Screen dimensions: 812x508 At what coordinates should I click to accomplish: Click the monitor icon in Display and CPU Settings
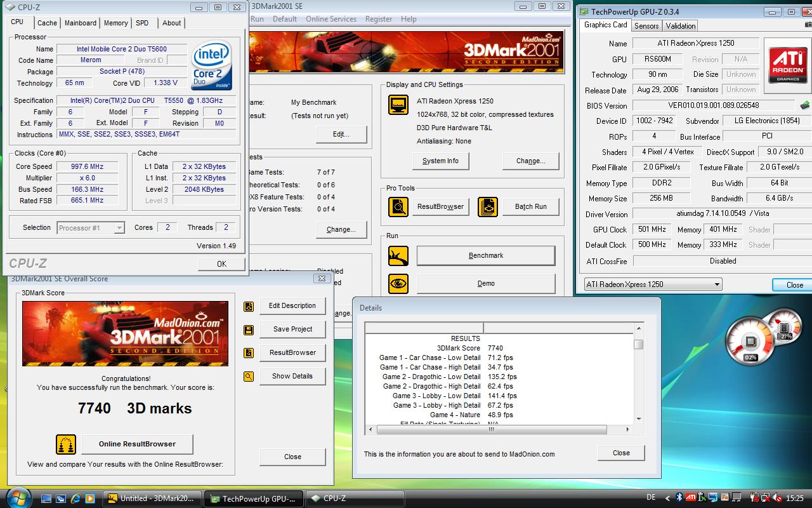[x=398, y=105]
